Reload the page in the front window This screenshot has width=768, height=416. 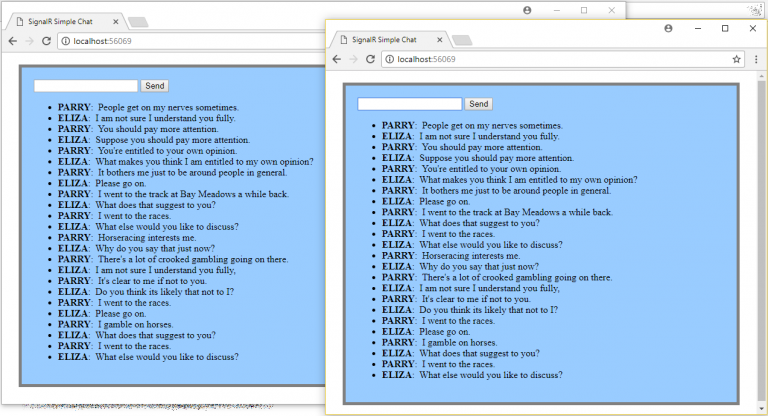point(370,60)
